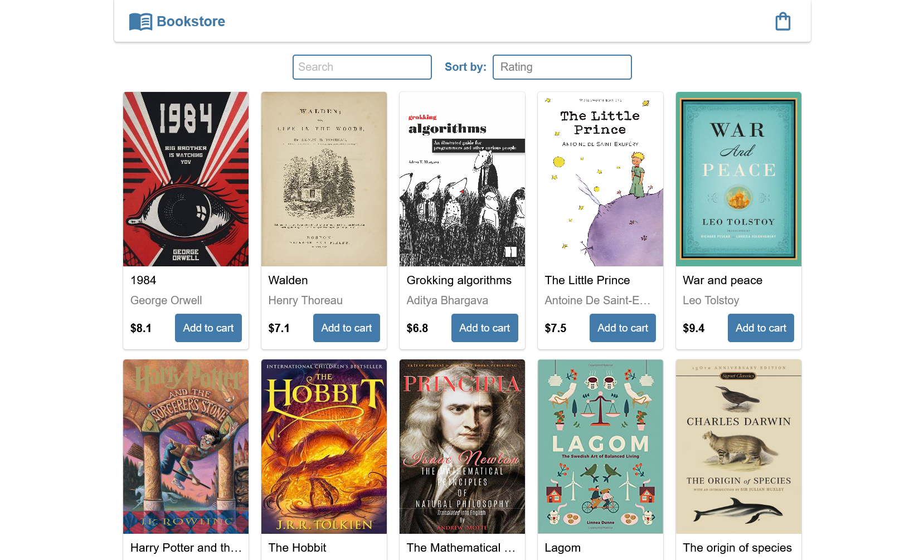
Task: Open The origin of species cover
Action: (738, 446)
